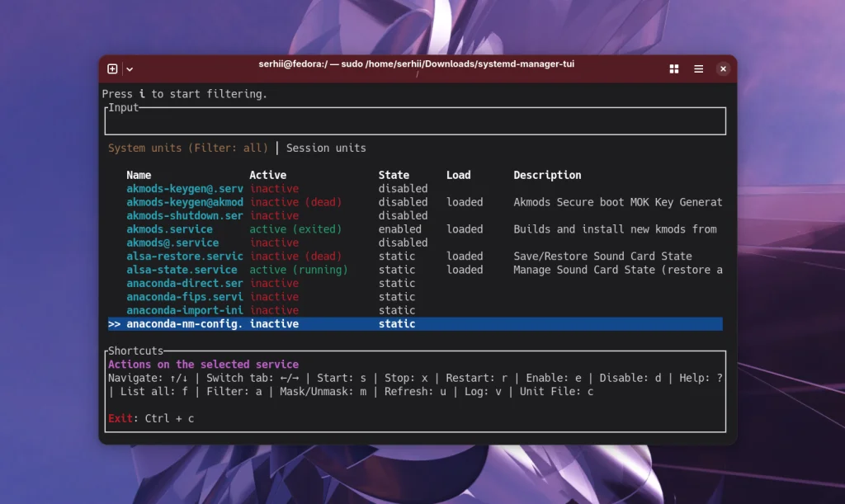This screenshot has width=845, height=504.
Task: Open the terminal hamburger menu
Action: tap(698, 69)
